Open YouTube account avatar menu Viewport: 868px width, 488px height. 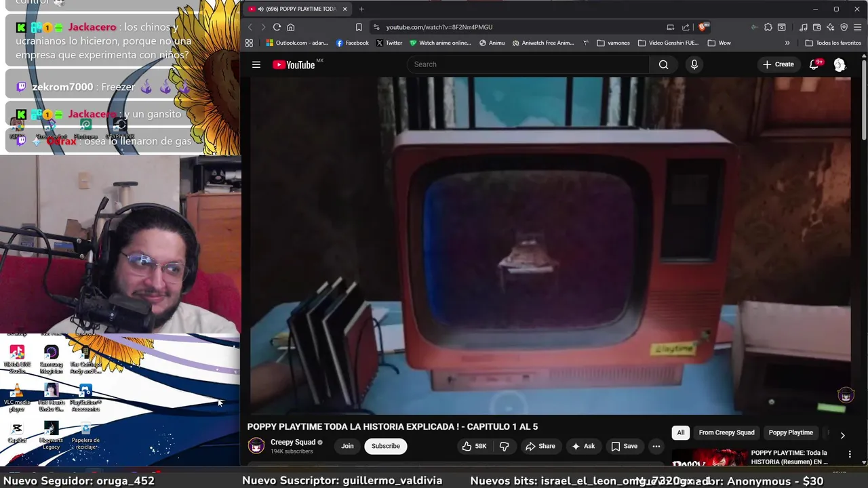tap(840, 64)
